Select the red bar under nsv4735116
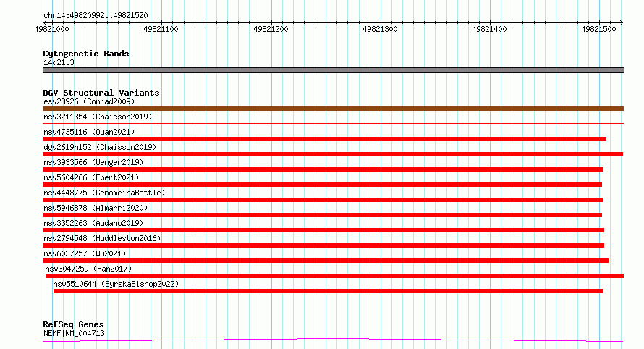 tap(324, 139)
